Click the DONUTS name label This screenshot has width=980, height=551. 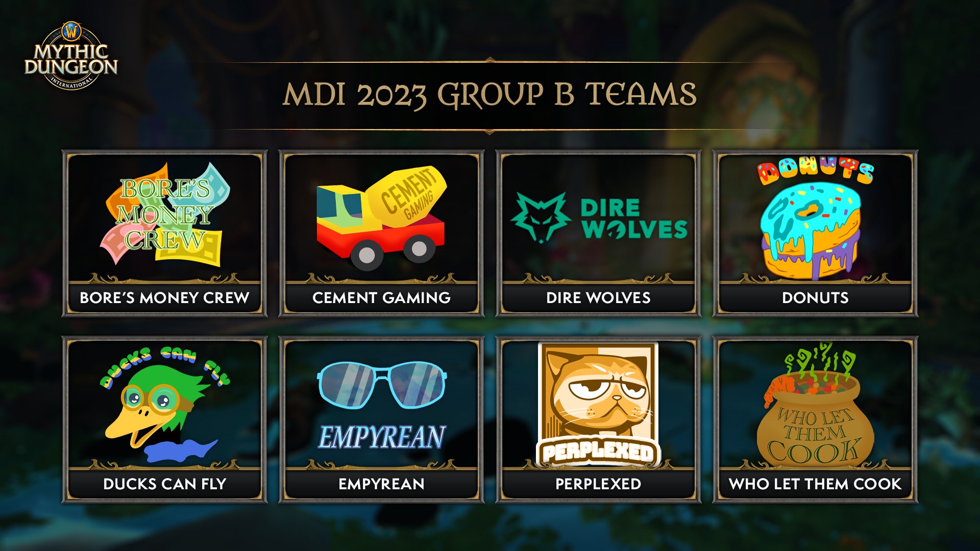(815, 297)
